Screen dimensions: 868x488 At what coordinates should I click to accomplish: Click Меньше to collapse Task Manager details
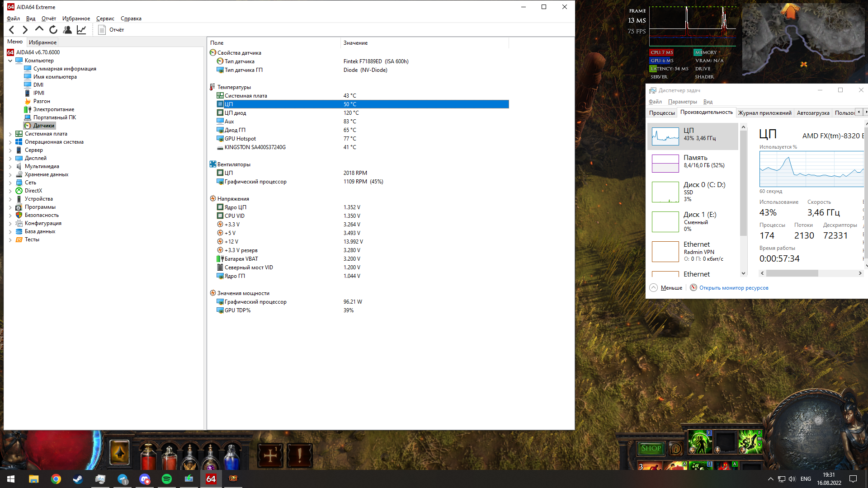pyautogui.click(x=666, y=288)
